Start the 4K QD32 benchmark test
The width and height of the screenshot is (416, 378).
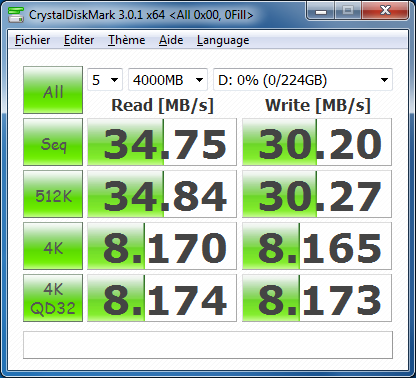coord(53,298)
